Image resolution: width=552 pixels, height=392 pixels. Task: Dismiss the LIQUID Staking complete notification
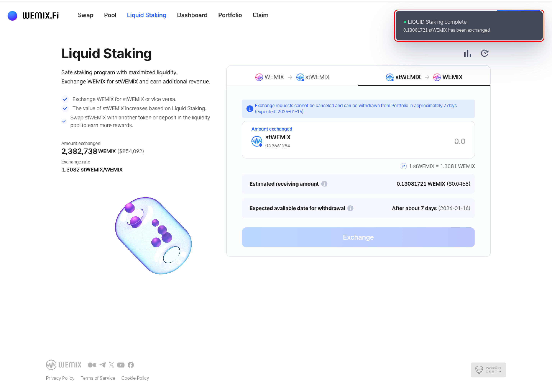click(x=469, y=26)
